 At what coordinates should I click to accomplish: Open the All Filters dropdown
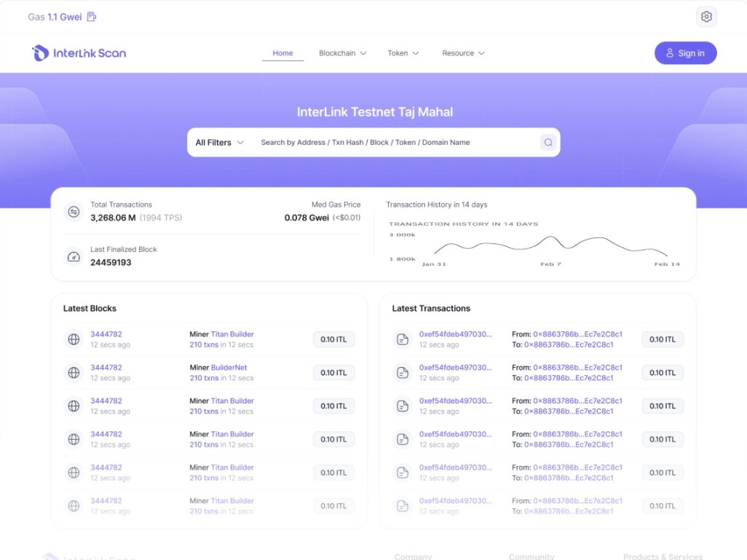pyautogui.click(x=219, y=142)
